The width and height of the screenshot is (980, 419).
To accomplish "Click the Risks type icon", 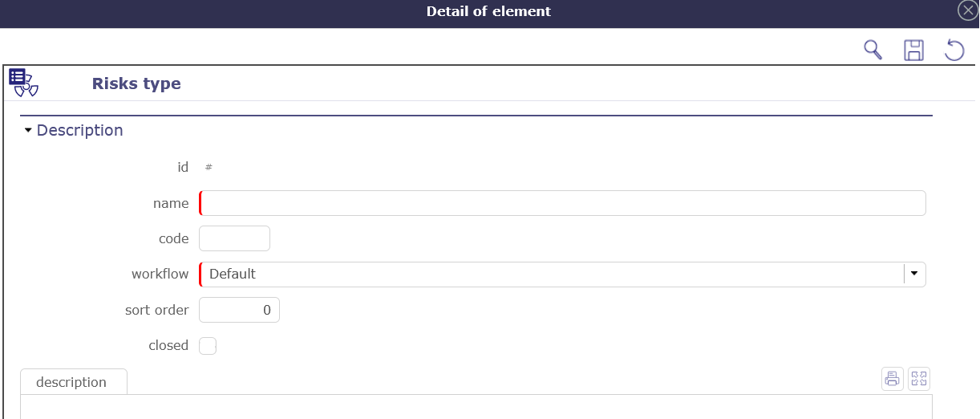I will tap(23, 82).
